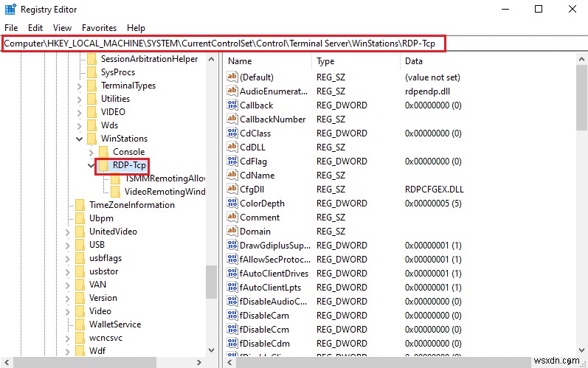This screenshot has height=368, width=588.
Task: Select the fAutoClientLpts DWORD icon
Action: (232, 288)
